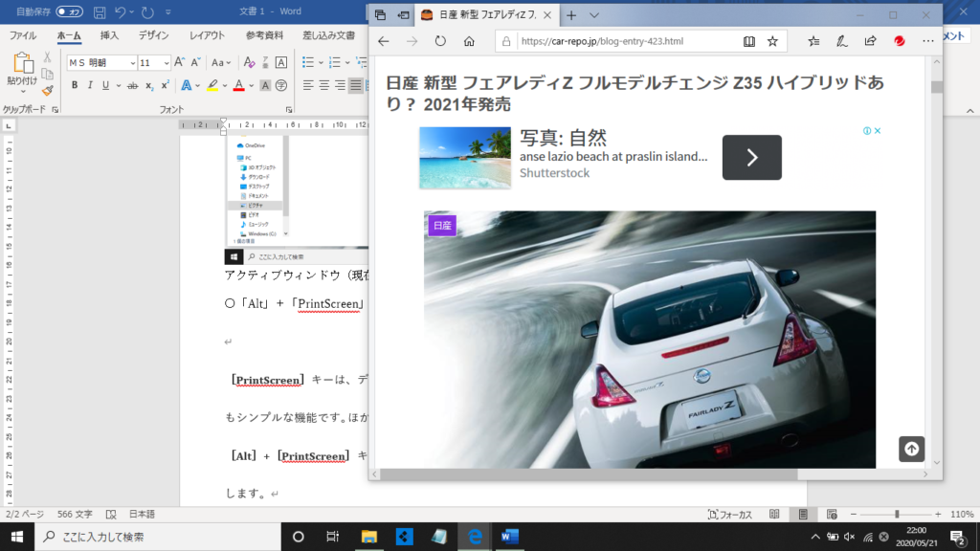
Task: Open the 差し込み文書 ribbon tab
Action: (329, 35)
